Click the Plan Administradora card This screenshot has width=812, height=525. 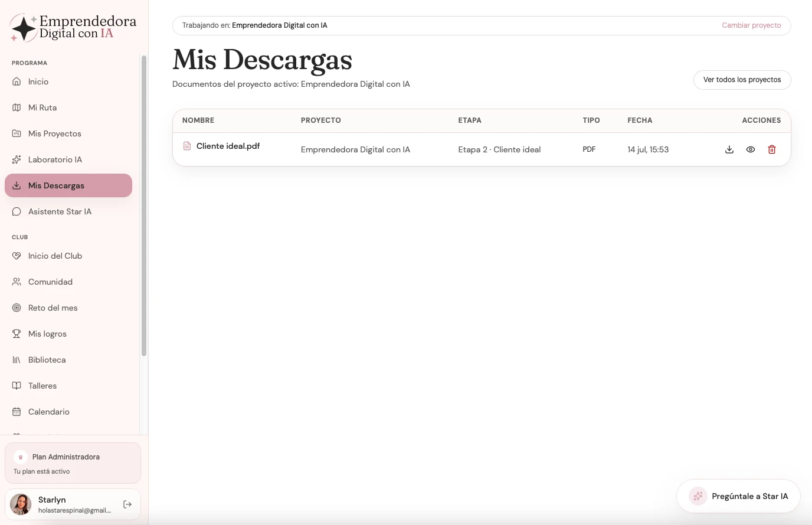[73, 463]
